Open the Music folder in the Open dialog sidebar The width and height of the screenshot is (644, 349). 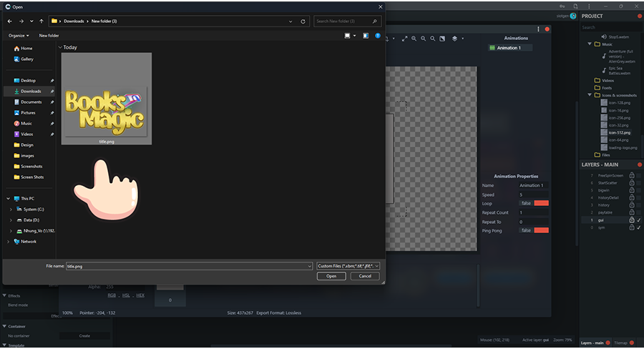(x=23, y=123)
